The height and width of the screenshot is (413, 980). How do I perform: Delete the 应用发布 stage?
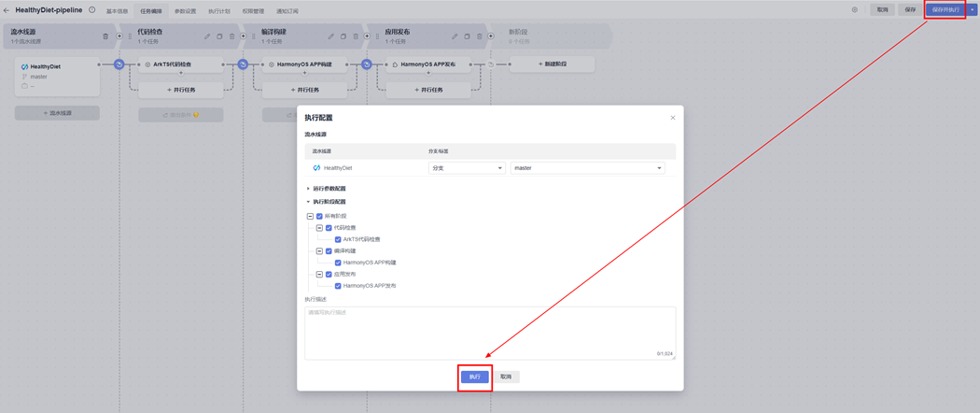(479, 36)
